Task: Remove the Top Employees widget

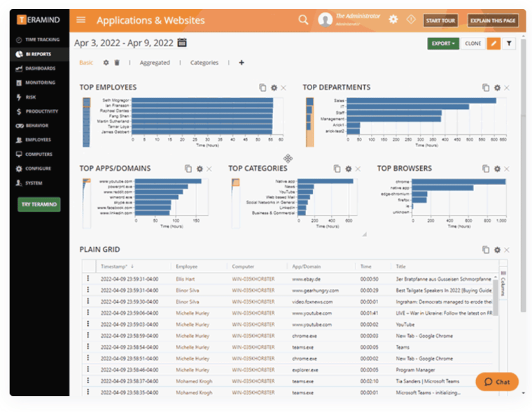Action: pyautogui.click(x=283, y=88)
